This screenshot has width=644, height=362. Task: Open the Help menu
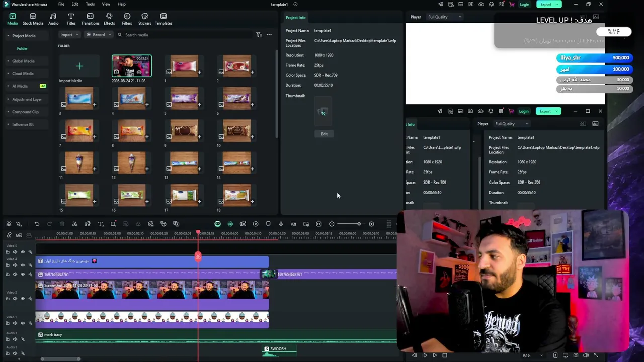(122, 4)
